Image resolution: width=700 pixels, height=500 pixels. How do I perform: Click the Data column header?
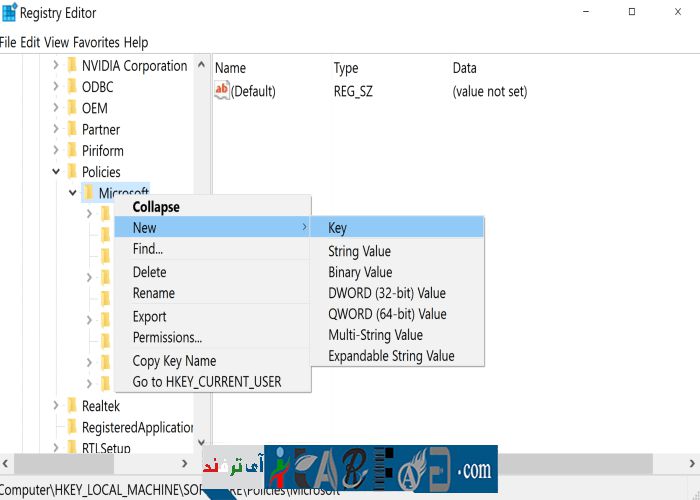tap(465, 68)
